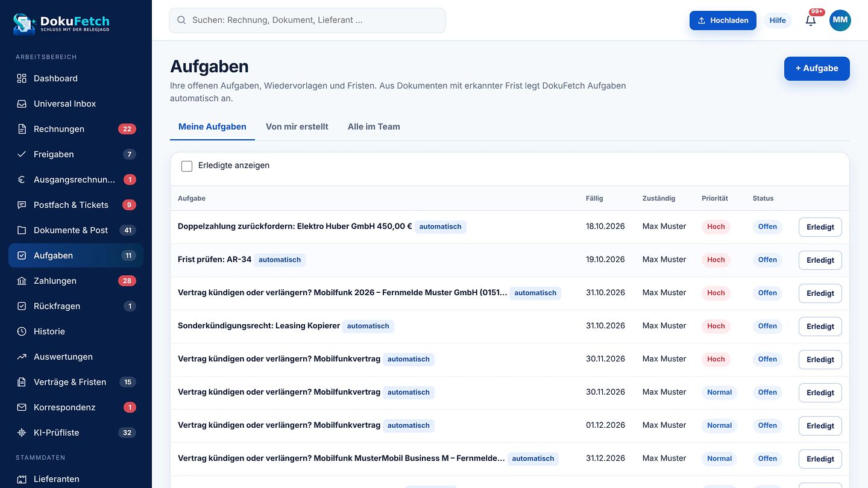Open the Korrespondenz envelope icon
The image size is (868, 488).
point(22,407)
